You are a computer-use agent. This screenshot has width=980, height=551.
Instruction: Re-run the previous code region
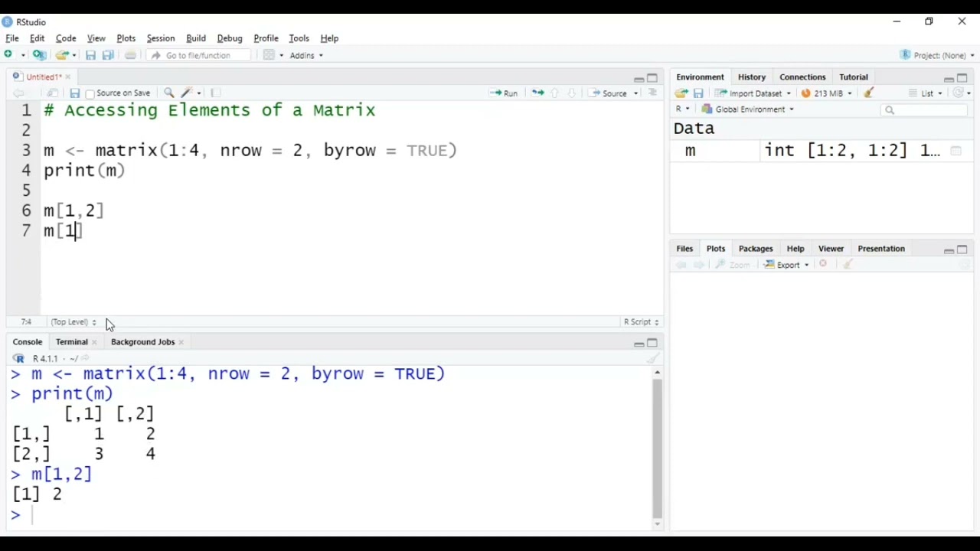pyautogui.click(x=537, y=93)
